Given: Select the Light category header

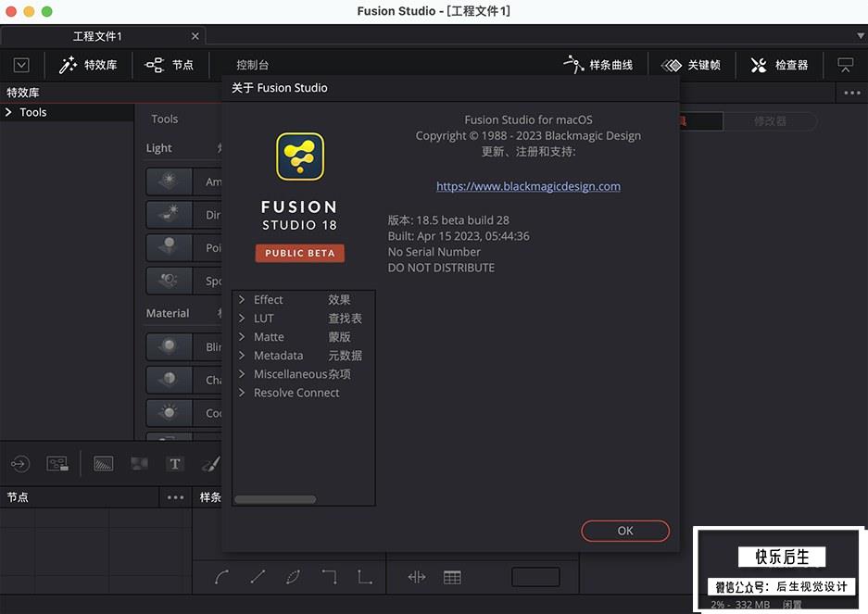Looking at the screenshot, I should [159, 148].
